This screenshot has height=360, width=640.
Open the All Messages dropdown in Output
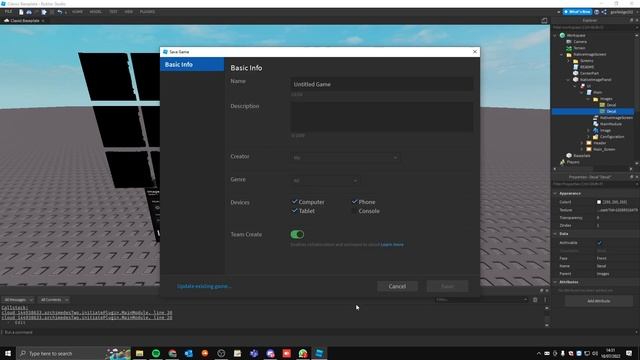(18, 300)
